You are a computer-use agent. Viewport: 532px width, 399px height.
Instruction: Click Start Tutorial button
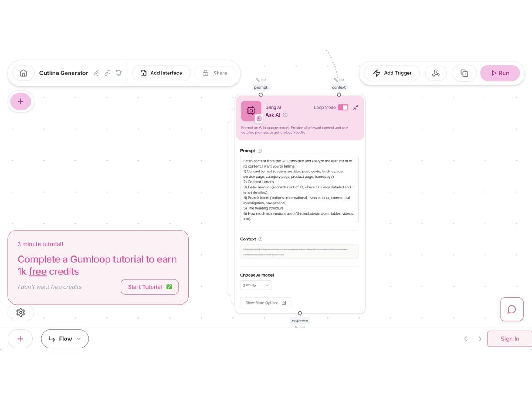point(150,287)
